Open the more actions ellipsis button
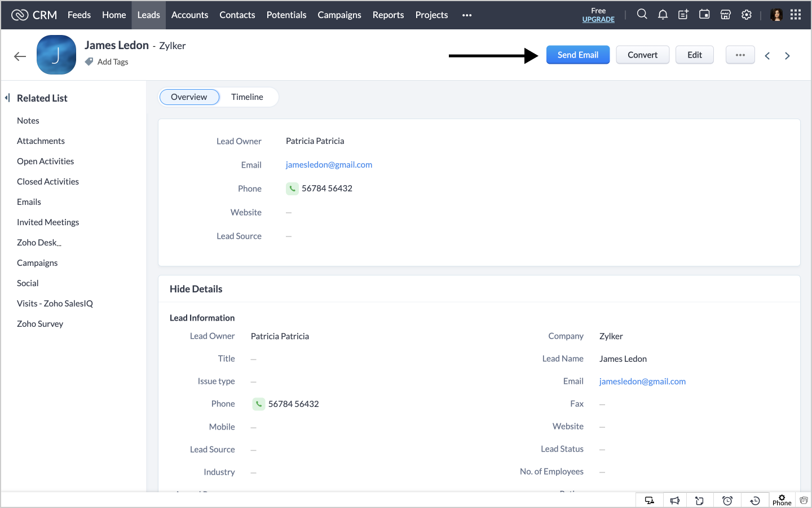Viewport: 812px width, 508px height. [740, 55]
